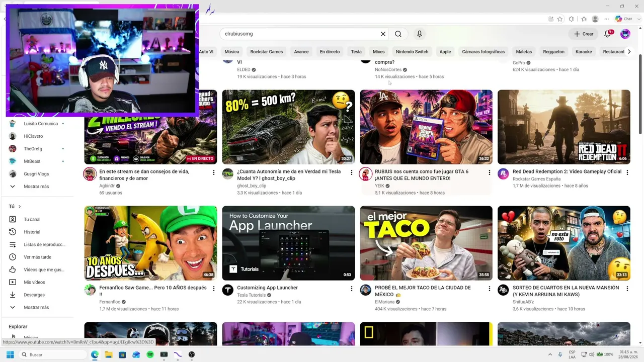Screen dimensions: 644x362
Task: Click the Crear button
Action: click(584, 34)
